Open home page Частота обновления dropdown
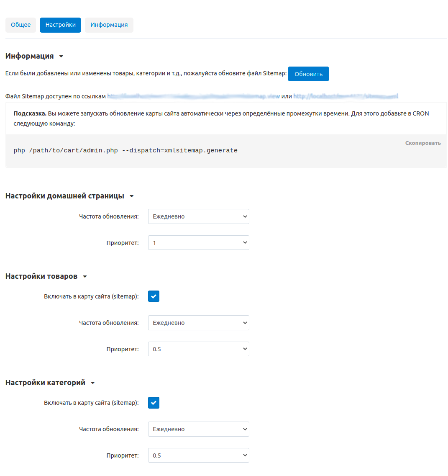This screenshot has width=448, height=476. pyautogui.click(x=198, y=216)
